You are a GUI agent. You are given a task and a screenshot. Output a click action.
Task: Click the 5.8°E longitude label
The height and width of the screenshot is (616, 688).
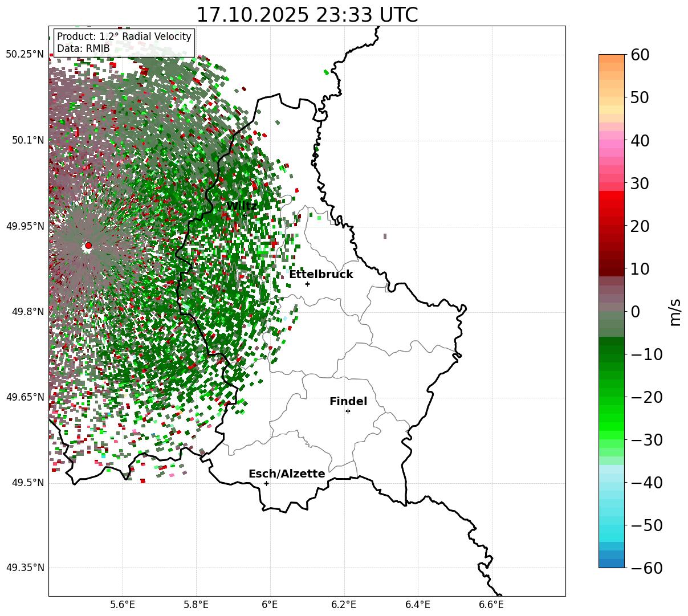196,605
